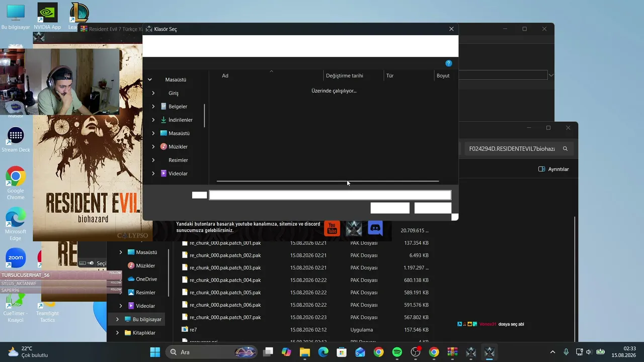Select file re_chunk_000.pak.patch_003.pak
The width and height of the screenshot is (644, 362).
click(225, 267)
